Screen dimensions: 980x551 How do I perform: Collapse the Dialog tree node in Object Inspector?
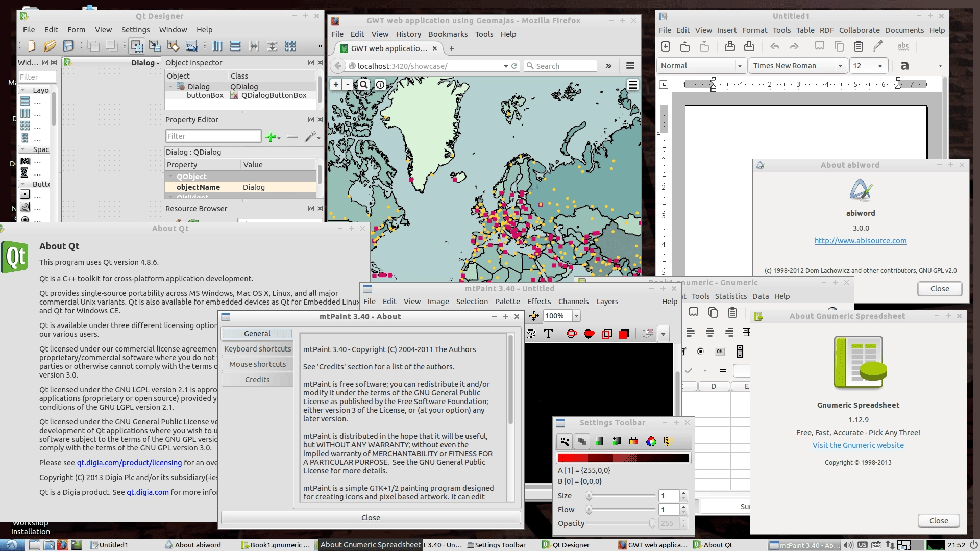pyautogui.click(x=171, y=87)
